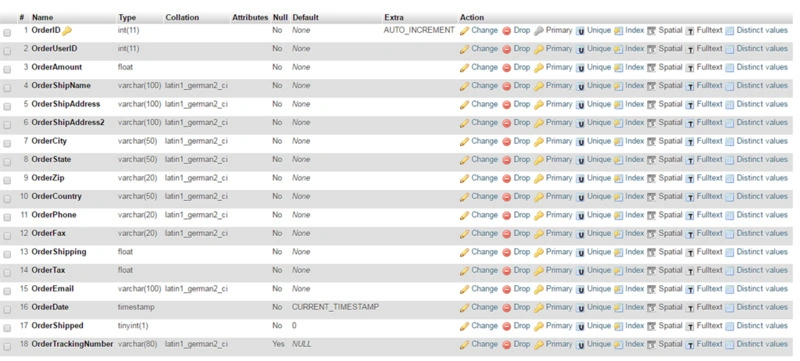Image resolution: width=800 pixels, height=361 pixels.
Task: Click the red Drop icon for OrderTrackingNumber
Action: 507,344
